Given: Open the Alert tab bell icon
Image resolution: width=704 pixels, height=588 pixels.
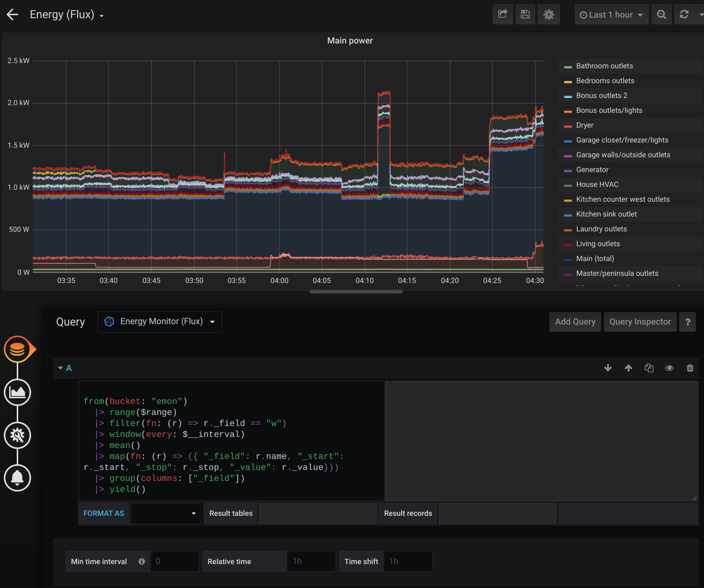Looking at the screenshot, I should click(x=17, y=478).
